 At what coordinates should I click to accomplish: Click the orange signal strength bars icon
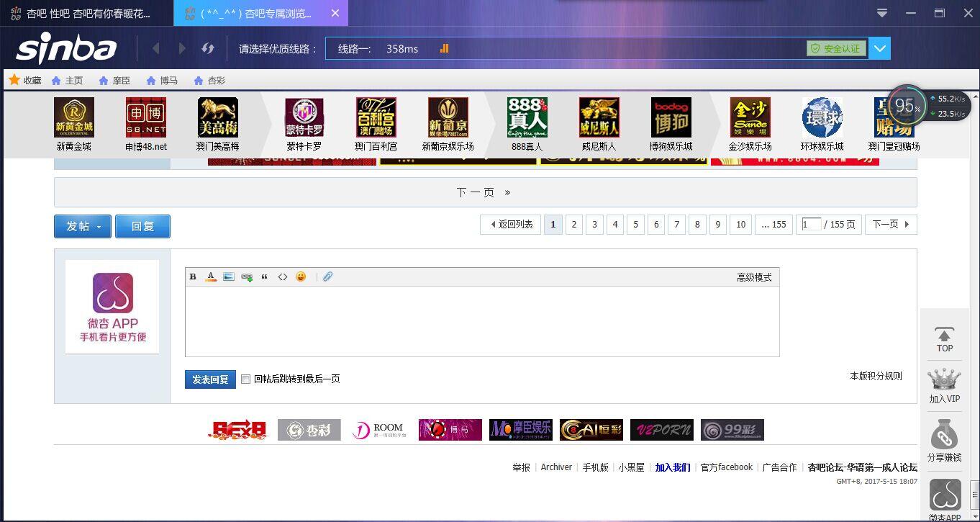(x=444, y=48)
